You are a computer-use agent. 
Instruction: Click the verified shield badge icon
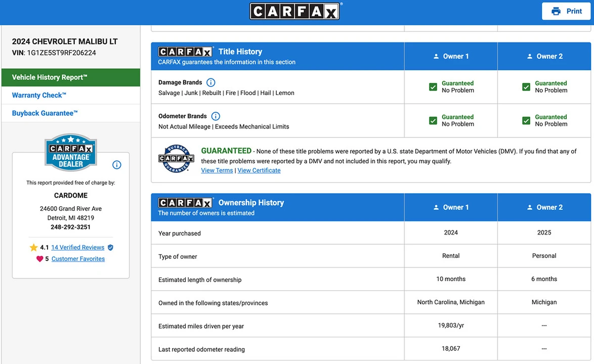[x=111, y=247]
